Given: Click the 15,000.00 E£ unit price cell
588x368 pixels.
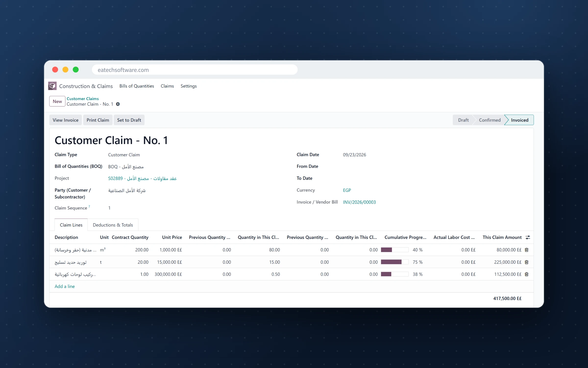Looking at the screenshot, I should pos(170,262).
